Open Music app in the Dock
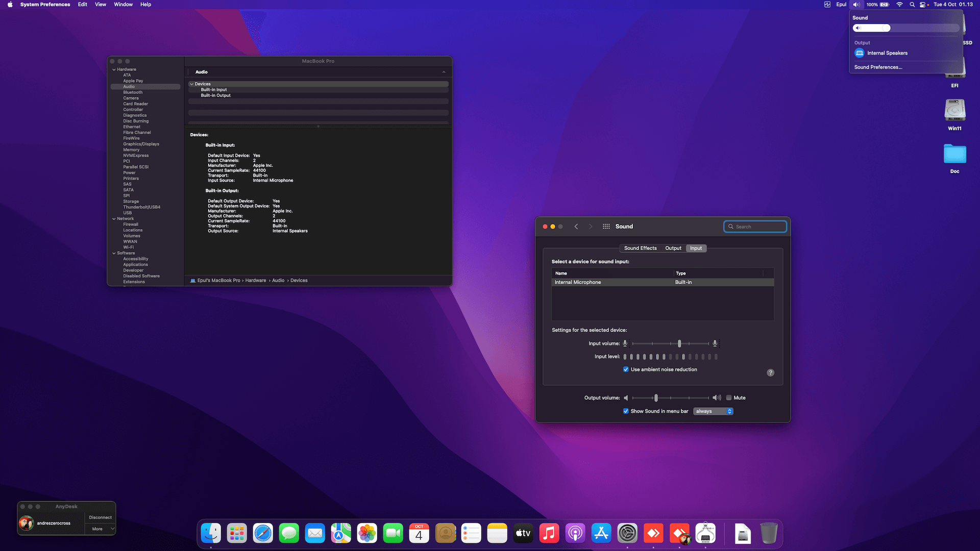The image size is (980, 551). pyautogui.click(x=549, y=533)
